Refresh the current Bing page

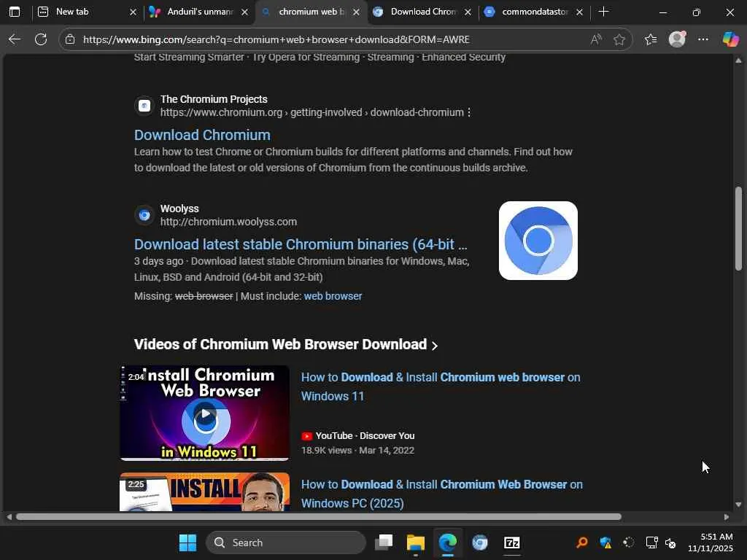tap(41, 39)
